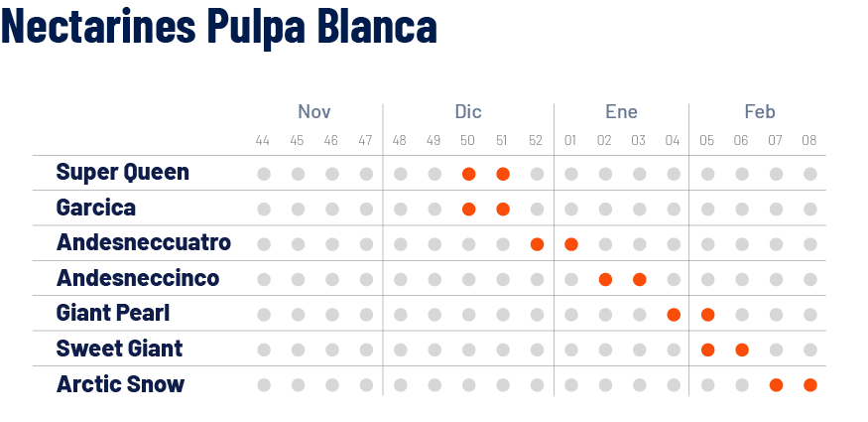
Task: Select Andesneccuatro orange dot at week 52
Action: coord(537,244)
